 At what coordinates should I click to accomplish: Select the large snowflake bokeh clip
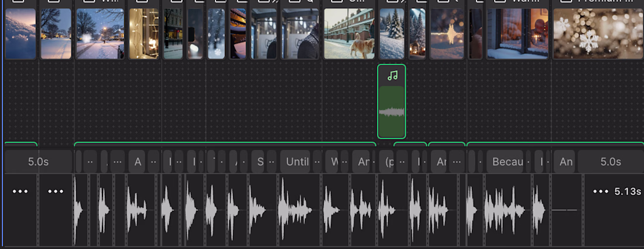point(598,34)
